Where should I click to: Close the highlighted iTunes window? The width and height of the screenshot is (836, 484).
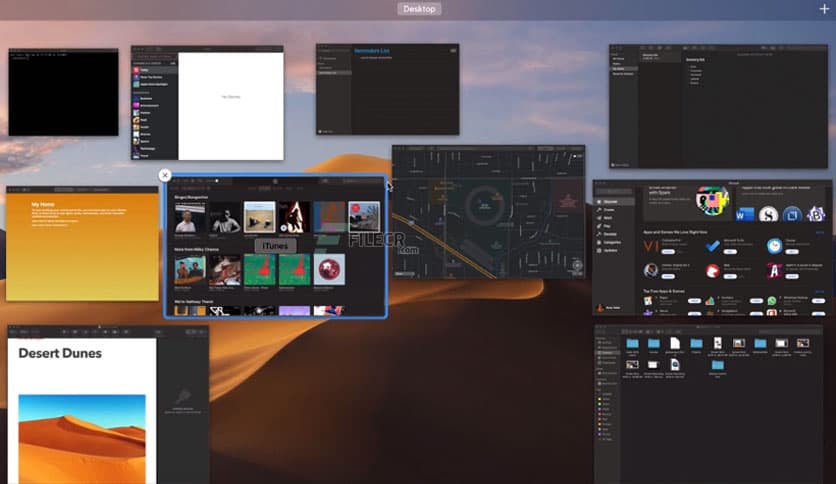pyautogui.click(x=165, y=175)
